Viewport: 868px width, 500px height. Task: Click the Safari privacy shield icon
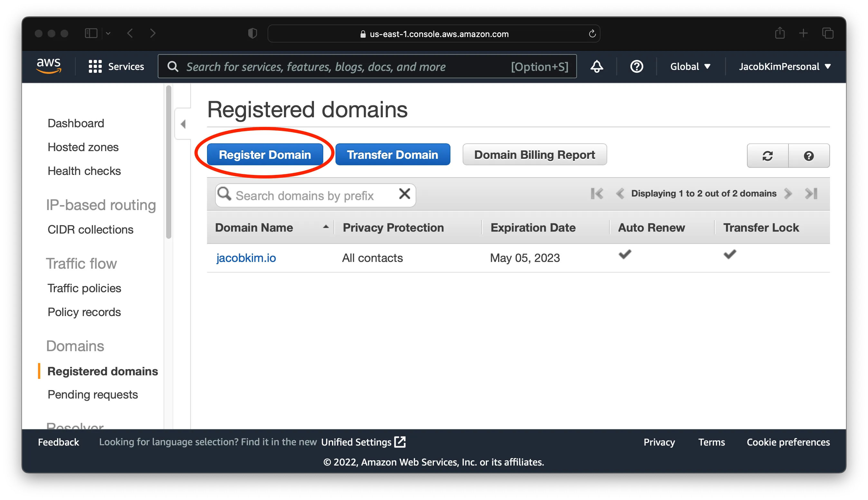tap(252, 33)
